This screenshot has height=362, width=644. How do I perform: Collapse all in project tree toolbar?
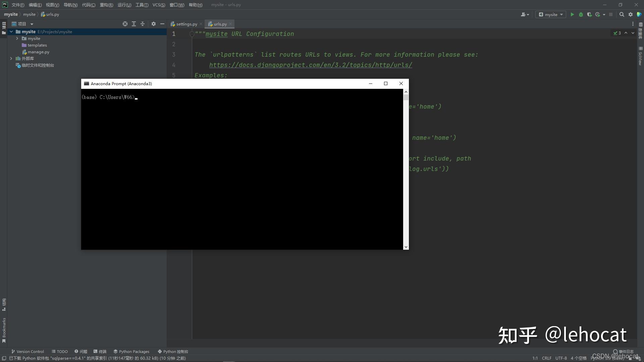pos(143,24)
